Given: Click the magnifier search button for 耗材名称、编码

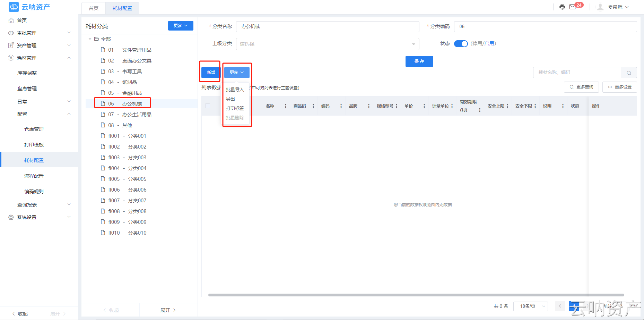Looking at the screenshot, I should pyautogui.click(x=629, y=73).
